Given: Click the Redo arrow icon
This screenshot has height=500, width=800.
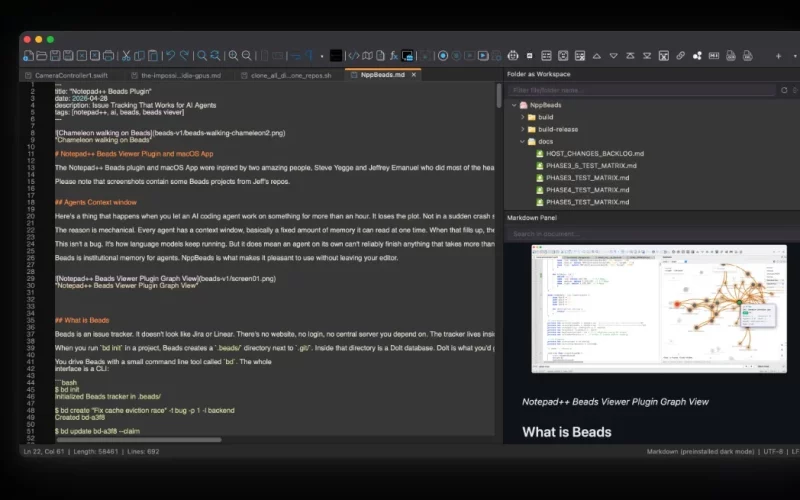Looking at the screenshot, I should click(184, 56).
